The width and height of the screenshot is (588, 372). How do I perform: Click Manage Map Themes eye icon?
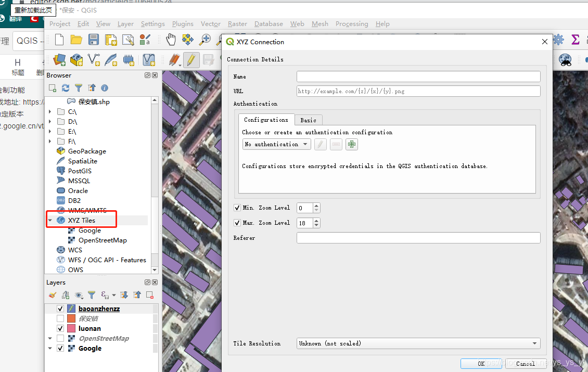click(x=79, y=295)
